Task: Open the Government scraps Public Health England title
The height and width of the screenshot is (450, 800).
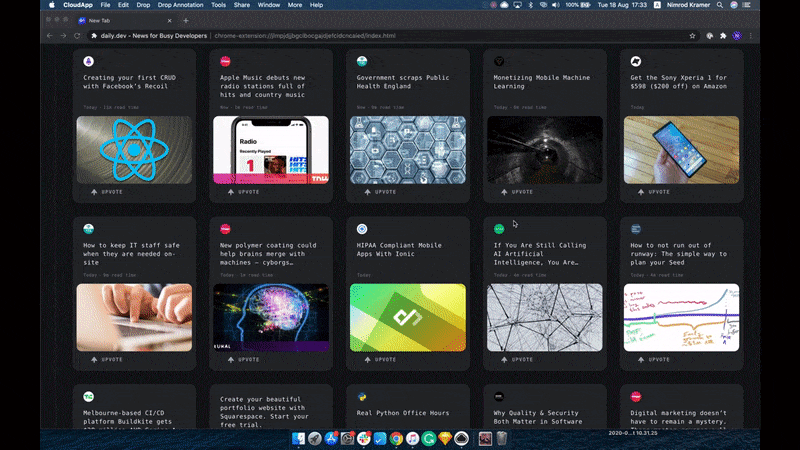Action: click(403, 82)
